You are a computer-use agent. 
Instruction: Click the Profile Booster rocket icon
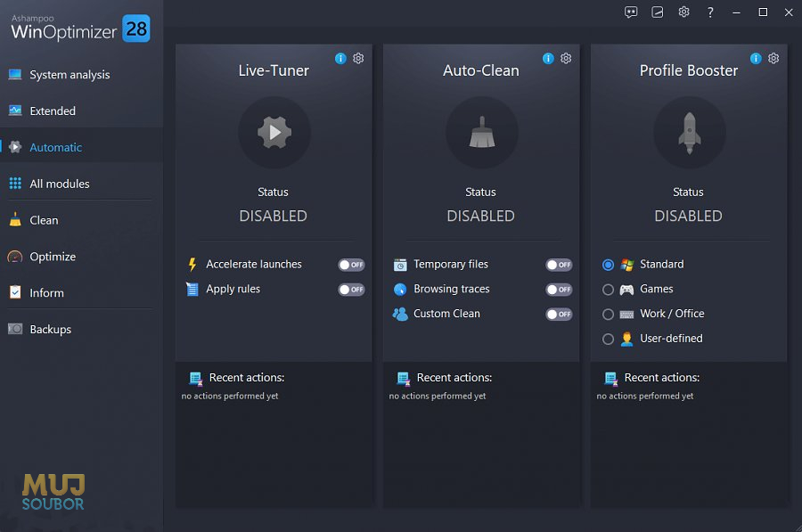690,133
